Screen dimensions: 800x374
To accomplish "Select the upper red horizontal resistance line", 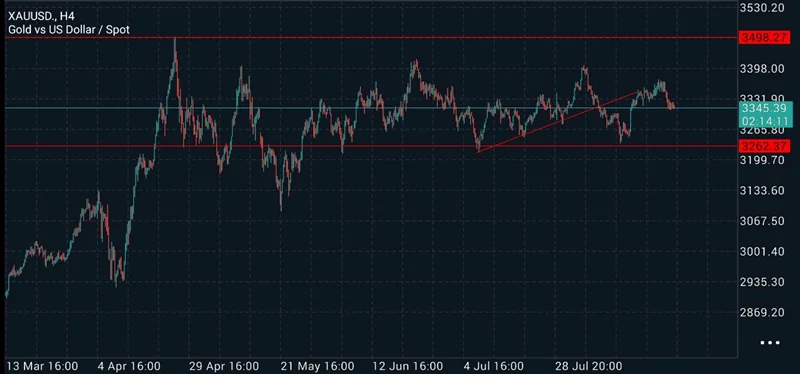I will click(x=371, y=38).
